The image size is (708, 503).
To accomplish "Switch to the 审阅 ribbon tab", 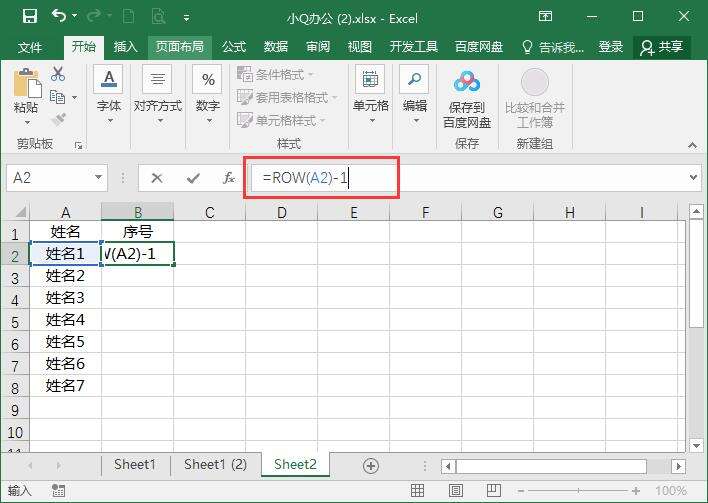I will coord(318,47).
